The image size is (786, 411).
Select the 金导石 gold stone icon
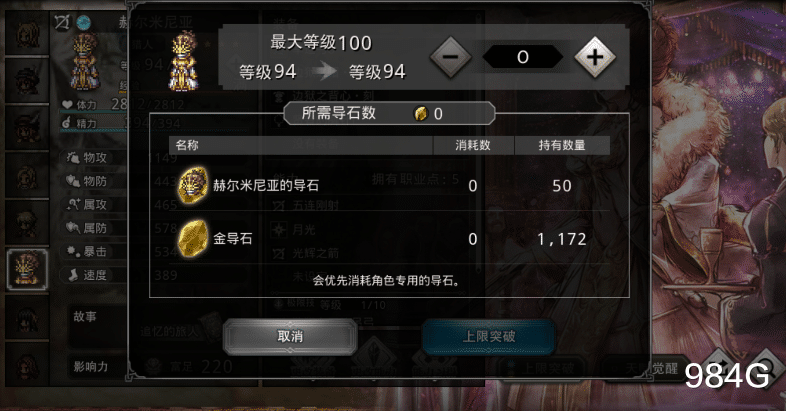click(193, 239)
